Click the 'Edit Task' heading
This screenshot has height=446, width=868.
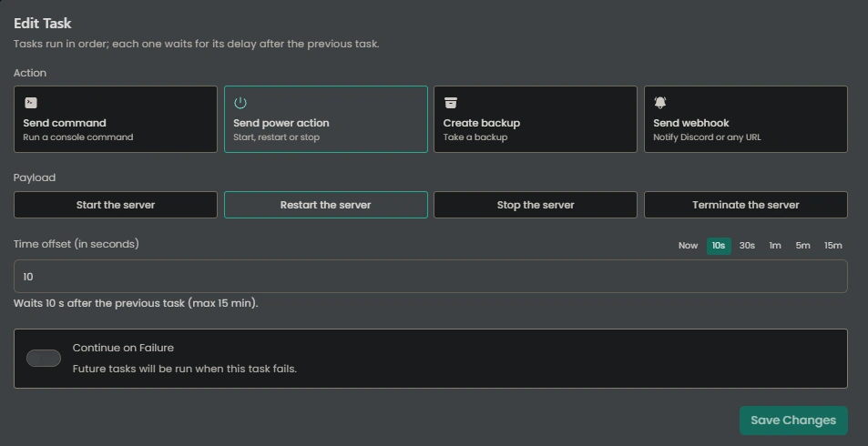(x=43, y=24)
